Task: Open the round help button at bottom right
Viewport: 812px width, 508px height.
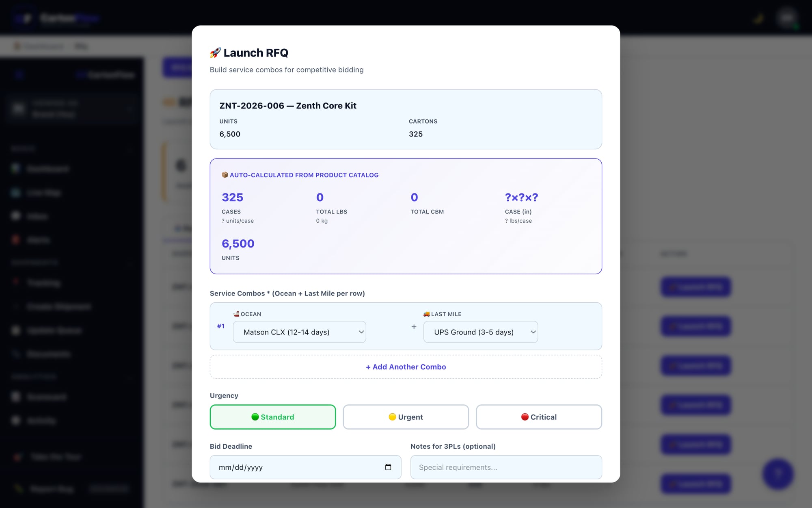Action: (777, 473)
